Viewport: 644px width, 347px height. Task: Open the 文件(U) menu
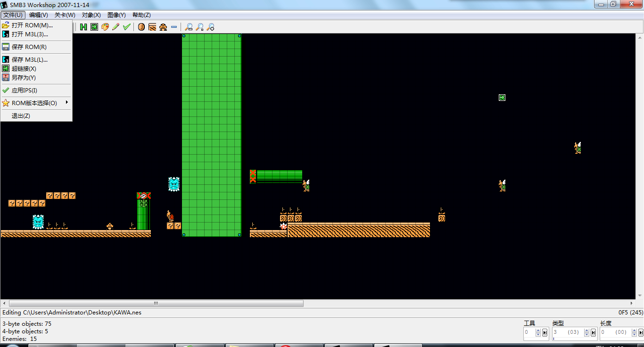(13, 15)
